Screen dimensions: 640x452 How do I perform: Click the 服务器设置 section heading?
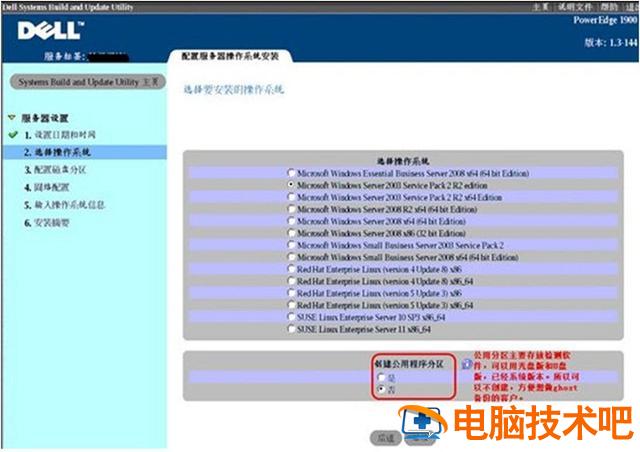(45, 118)
